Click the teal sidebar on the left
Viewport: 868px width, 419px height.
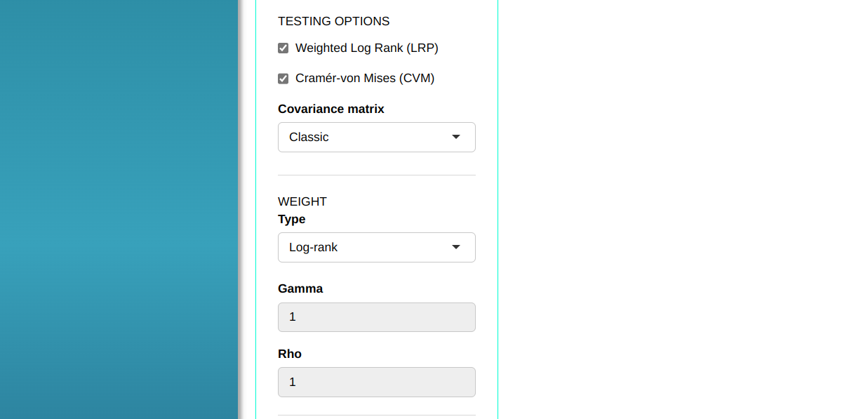[119, 211]
